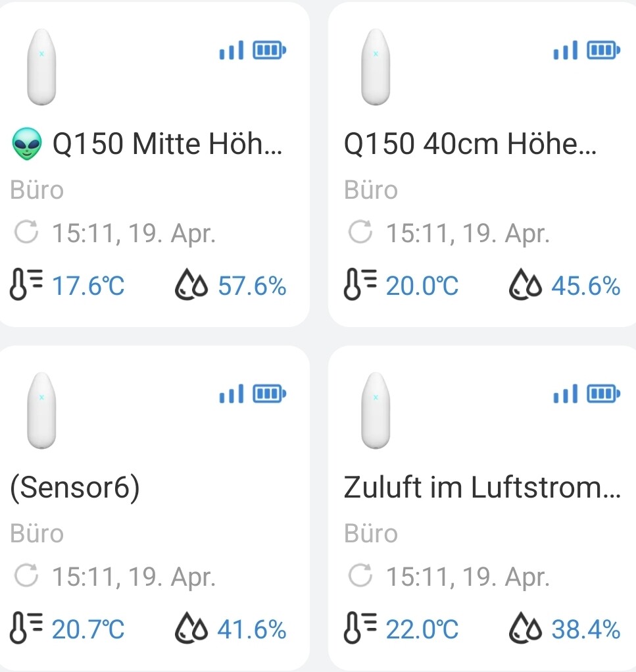Tap the alien emoji beside Q150 Mitte
This screenshot has width=636, height=672.
(27, 145)
